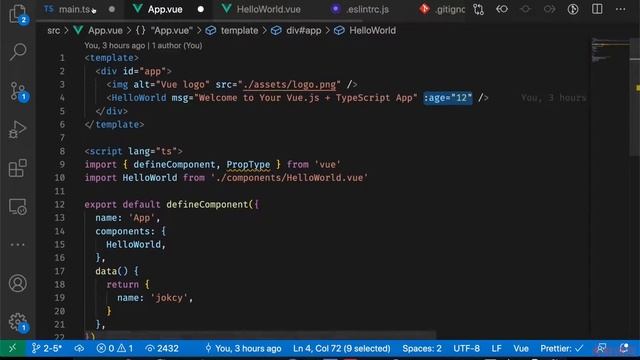Screen dimensions: 640x360
Task: Click './components/HelloWorld.vue' import path
Action: (x=289, y=178)
